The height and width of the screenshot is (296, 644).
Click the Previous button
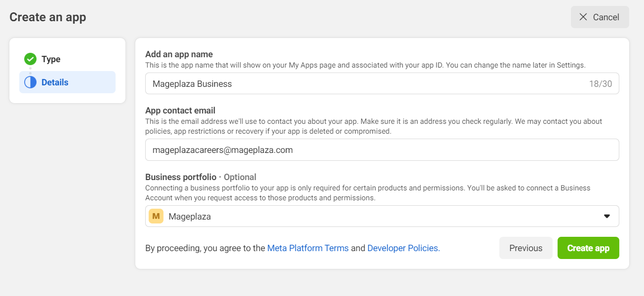(525, 248)
